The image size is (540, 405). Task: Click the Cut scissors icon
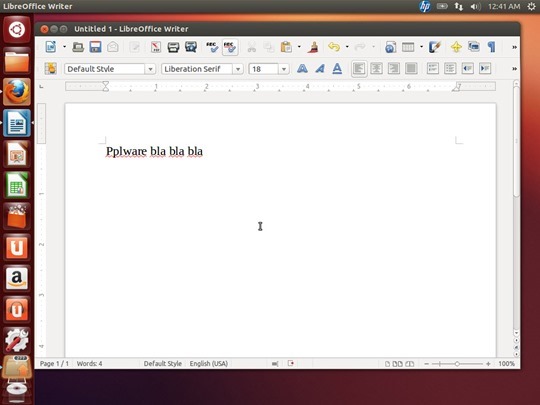[x=252, y=47]
